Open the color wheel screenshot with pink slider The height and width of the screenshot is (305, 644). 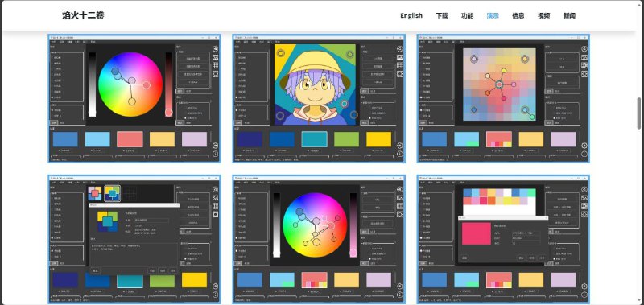319,239
